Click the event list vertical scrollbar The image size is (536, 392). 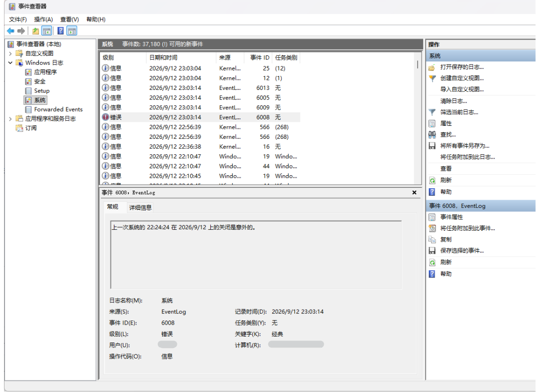[x=418, y=118]
